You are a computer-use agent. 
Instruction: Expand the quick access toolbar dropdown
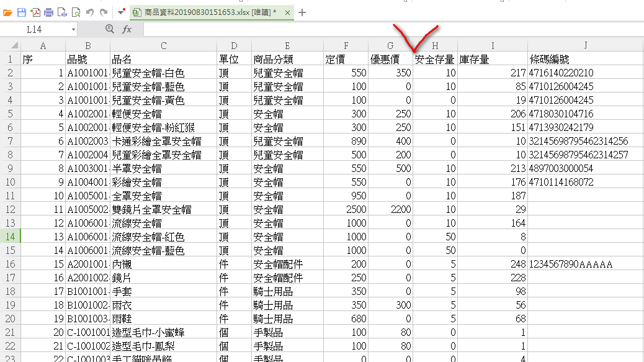121,12
